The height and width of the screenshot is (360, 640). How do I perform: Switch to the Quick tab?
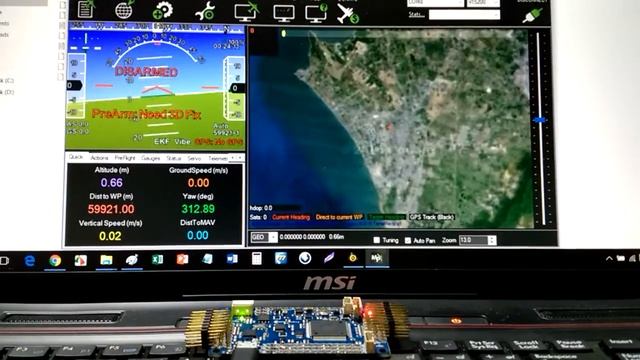[76, 157]
